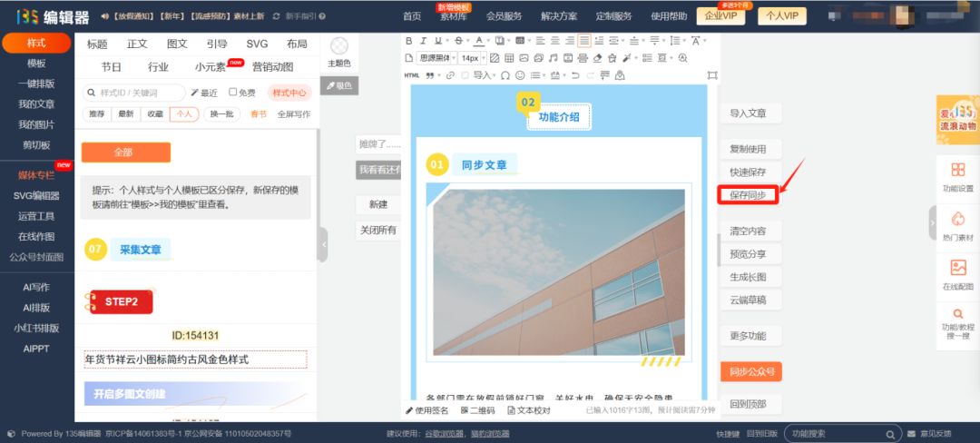Toggle justify alignment button
Image resolution: width=980 pixels, height=443 pixels.
point(584,41)
